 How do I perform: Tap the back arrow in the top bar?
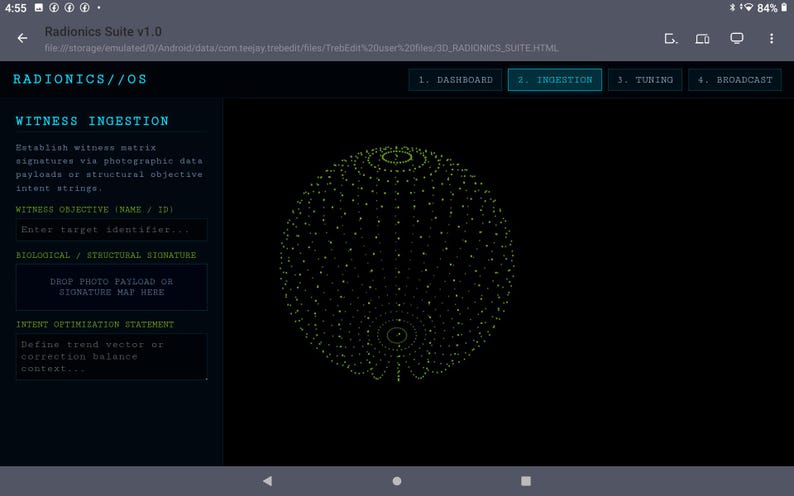(x=22, y=38)
